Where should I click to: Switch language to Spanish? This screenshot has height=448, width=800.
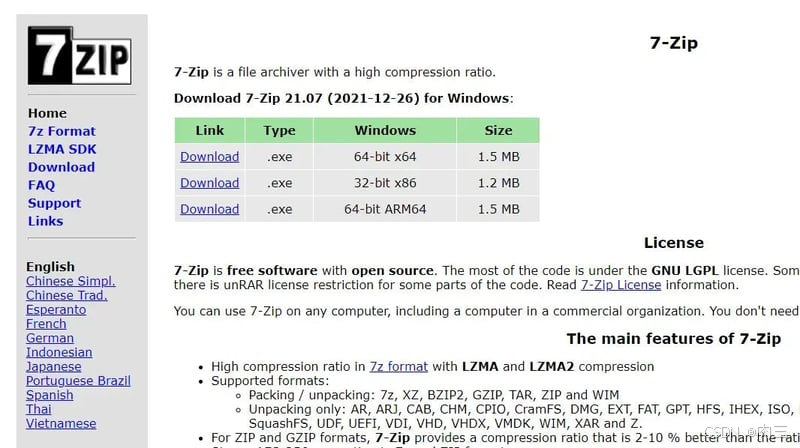[x=49, y=395]
